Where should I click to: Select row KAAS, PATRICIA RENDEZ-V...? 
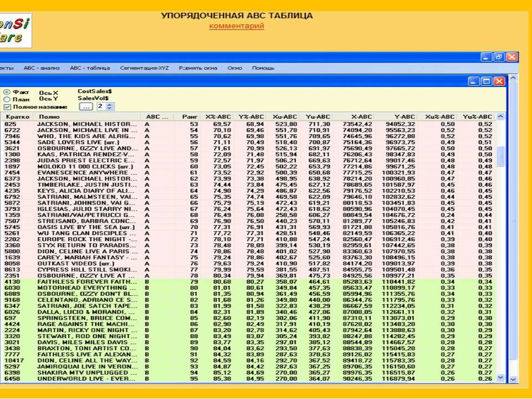[248, 155]
